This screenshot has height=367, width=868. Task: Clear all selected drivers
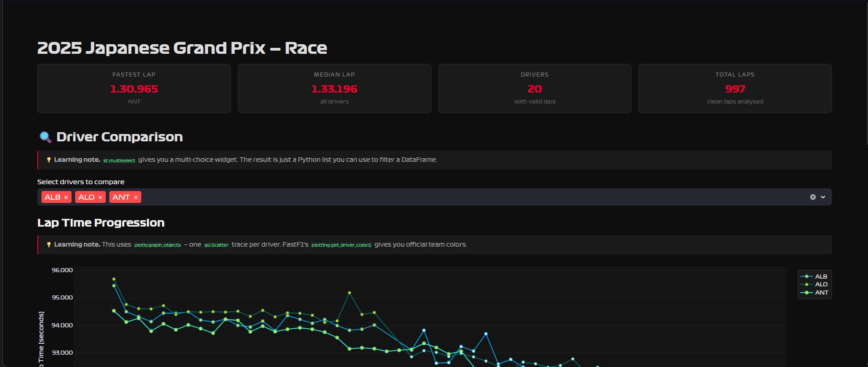click(x=813, y=197)
